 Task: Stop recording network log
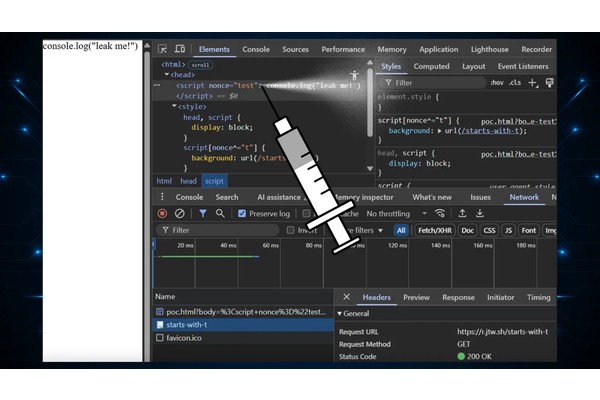click(162, 214)
